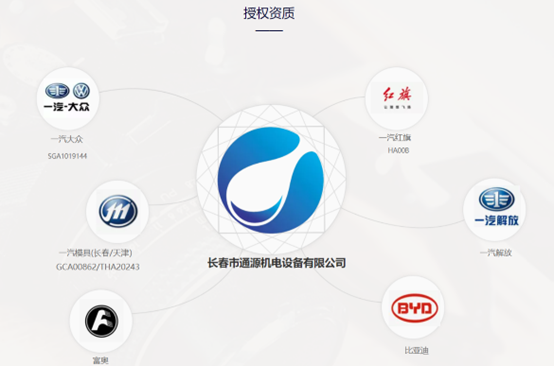Image resolution: width=554 pixels, height=366 pixels.
Task: Click the FAW Mould blue oval logo
Action: tap(118, 211)
